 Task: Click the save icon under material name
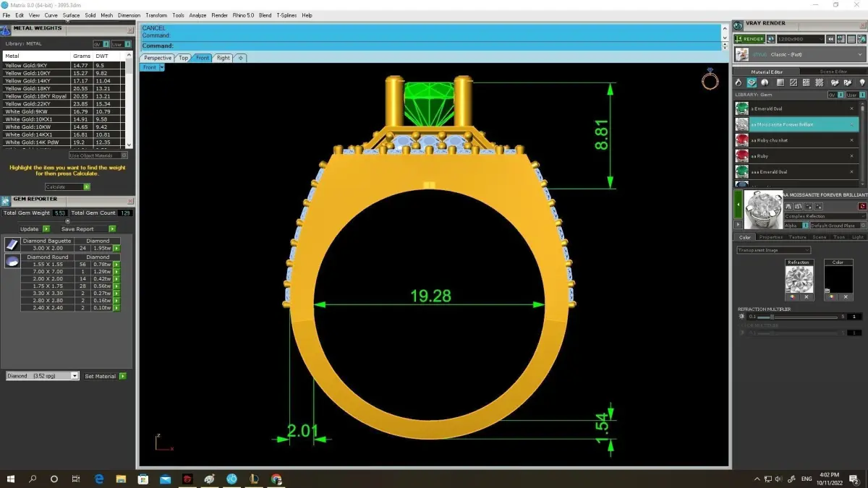tap(789, 206)
